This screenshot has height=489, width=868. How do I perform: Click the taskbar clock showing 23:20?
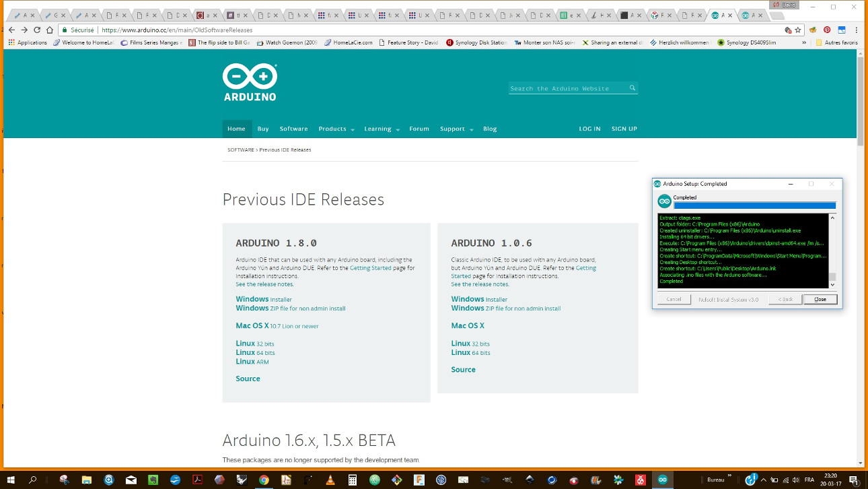click(830, 480)
